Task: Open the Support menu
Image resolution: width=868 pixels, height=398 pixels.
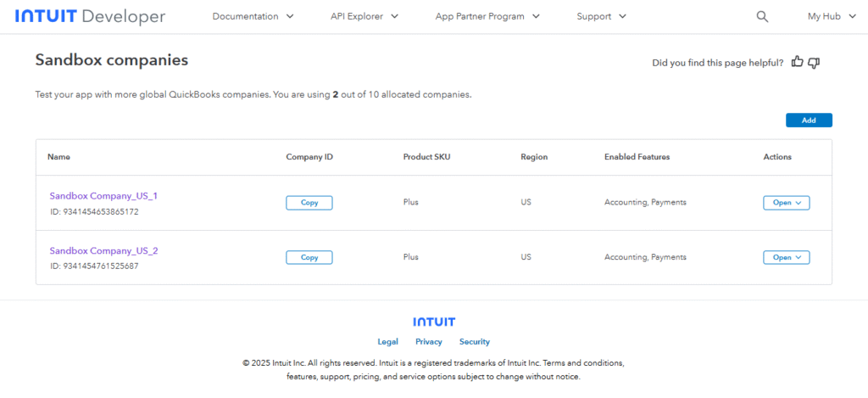Action: pyautogui.click(x=601, y=16)
